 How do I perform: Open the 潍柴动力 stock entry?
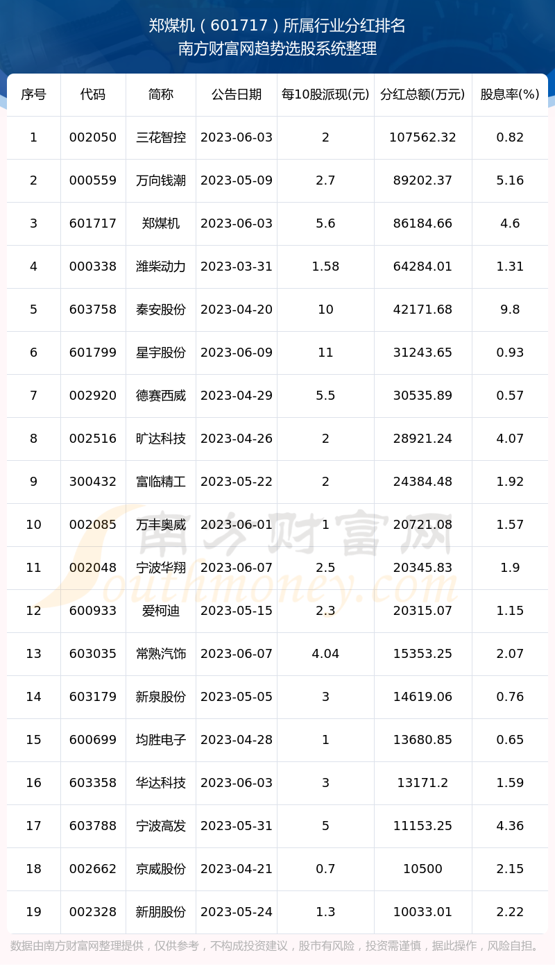[x=161, y=267]
